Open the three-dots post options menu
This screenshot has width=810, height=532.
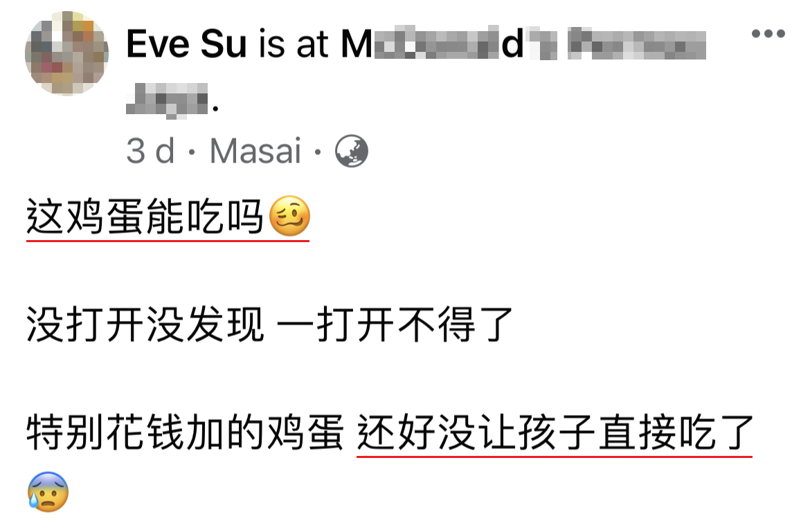768,33
